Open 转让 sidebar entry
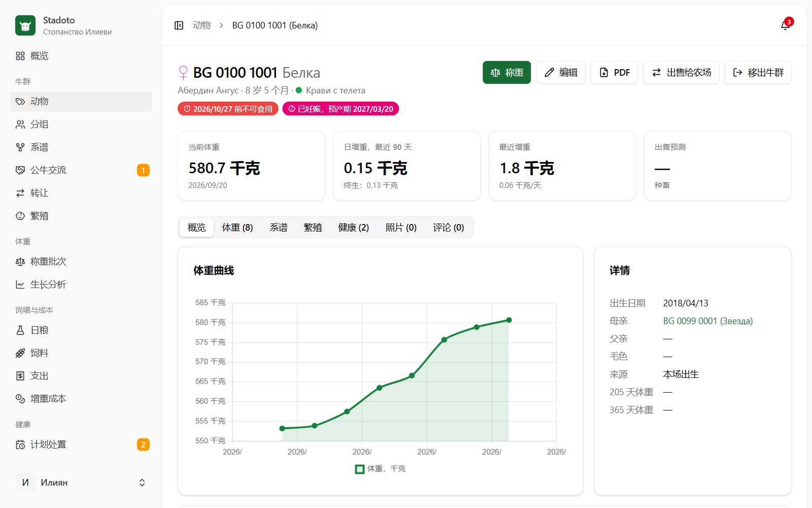Screen dimensions: 812x508 point(81,193)
